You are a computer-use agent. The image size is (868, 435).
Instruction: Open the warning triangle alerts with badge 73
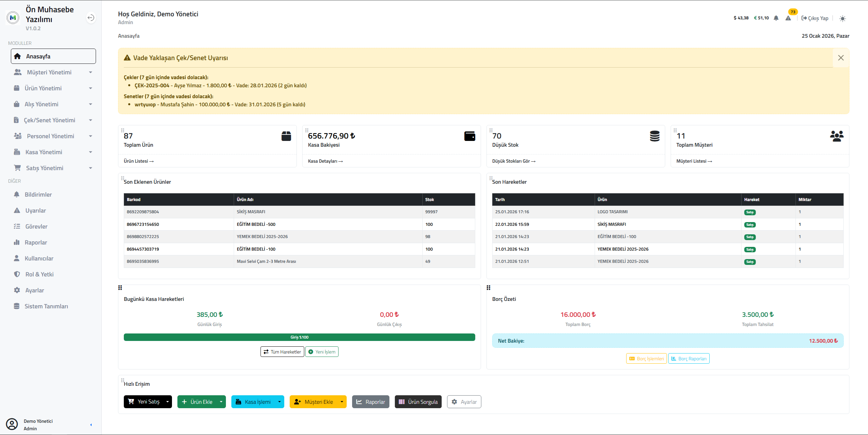tap(788, 18)
